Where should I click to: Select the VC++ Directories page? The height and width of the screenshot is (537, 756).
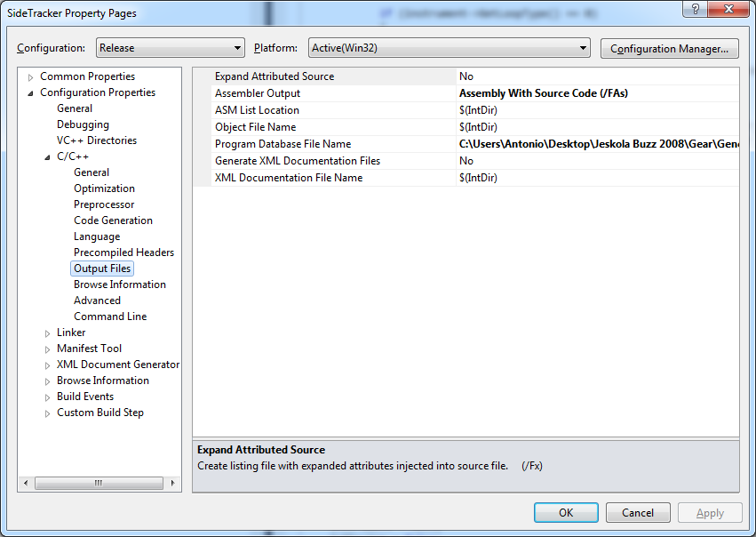coord(97,140)
